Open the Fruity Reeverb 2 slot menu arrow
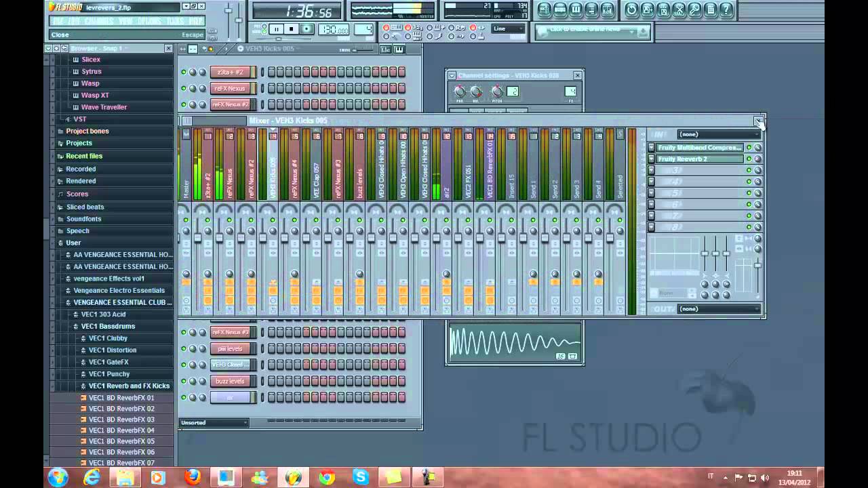 (652, 159)
